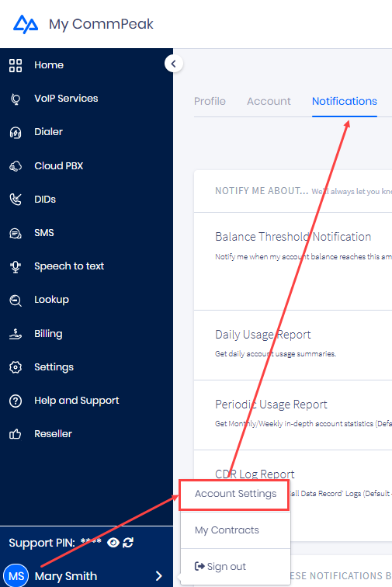Click the Periodic Usage Report heading
The height and width of the screenshot is (587, 392).
pos(271,405)
